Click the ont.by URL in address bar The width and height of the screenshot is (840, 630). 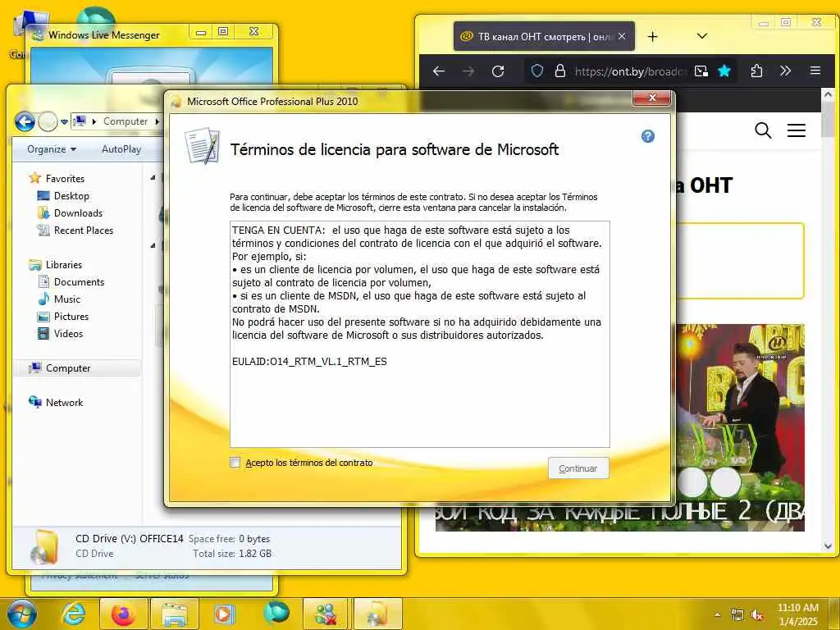[x=629, y=71]
